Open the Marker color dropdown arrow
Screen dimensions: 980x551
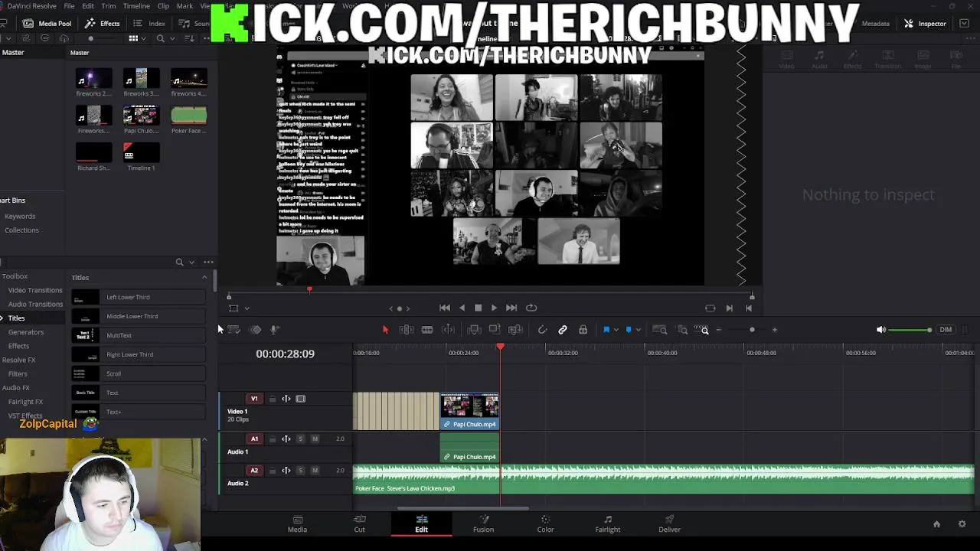coord(639,331)
